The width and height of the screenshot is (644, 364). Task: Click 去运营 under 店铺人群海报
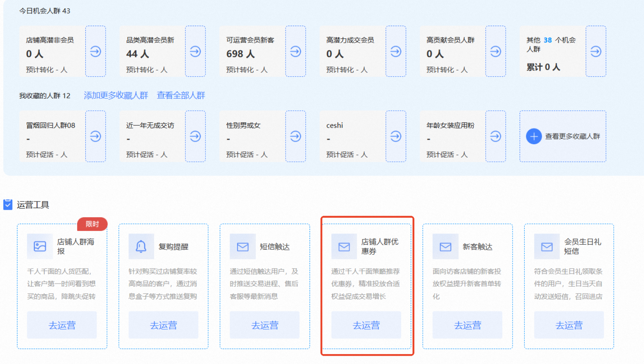coord(62,325)
